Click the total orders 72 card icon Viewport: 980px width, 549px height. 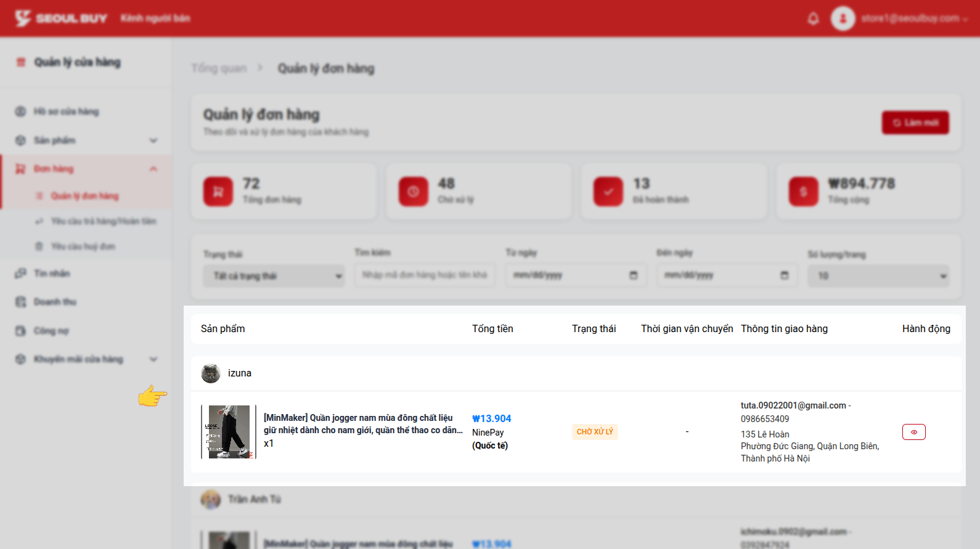click(218, 192)
